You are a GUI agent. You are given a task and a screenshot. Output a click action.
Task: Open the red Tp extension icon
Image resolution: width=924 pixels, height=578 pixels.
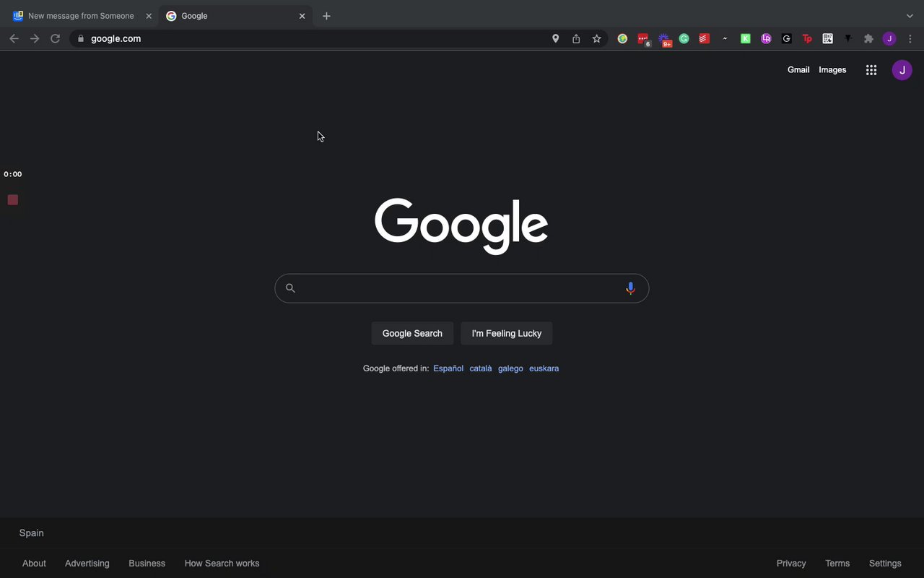click(807, 39)
